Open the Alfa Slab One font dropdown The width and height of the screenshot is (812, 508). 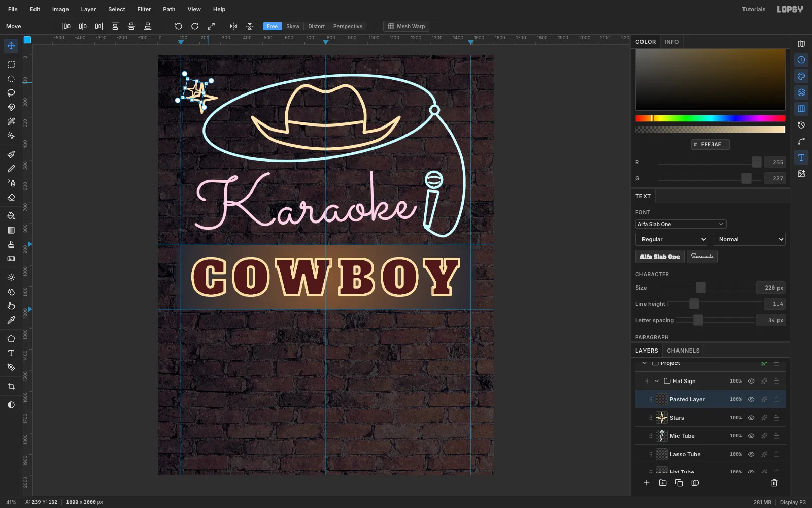(681, 224)
